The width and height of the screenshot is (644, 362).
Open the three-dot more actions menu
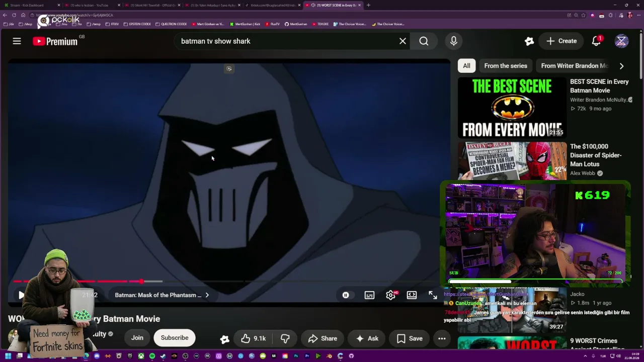coord(442,339)
